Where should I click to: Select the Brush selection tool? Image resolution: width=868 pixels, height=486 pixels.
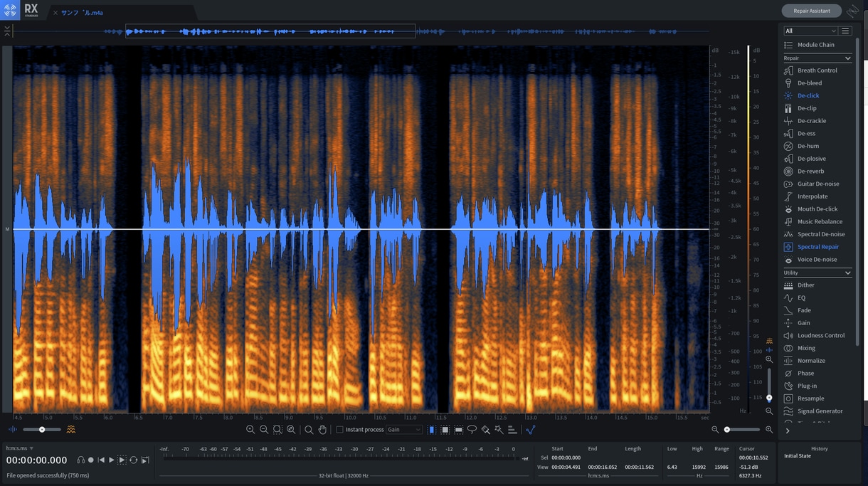click(x=485, y=430)
